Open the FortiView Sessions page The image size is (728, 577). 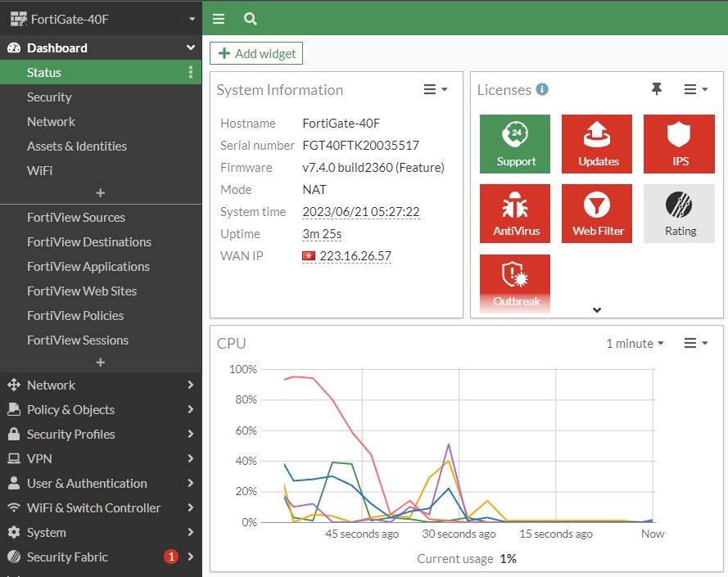pyautogui.click(x=79, y=340)
